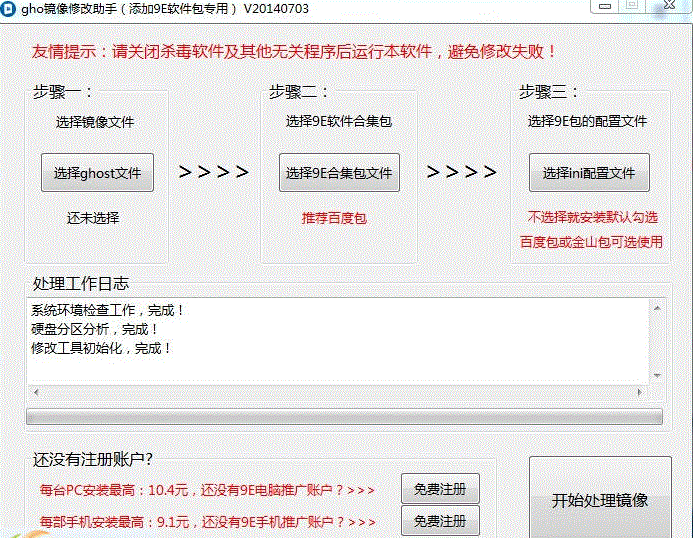Click the log scrollbar up arrow
This screenshot has height=538, width=693.
(x=657, y=308)
